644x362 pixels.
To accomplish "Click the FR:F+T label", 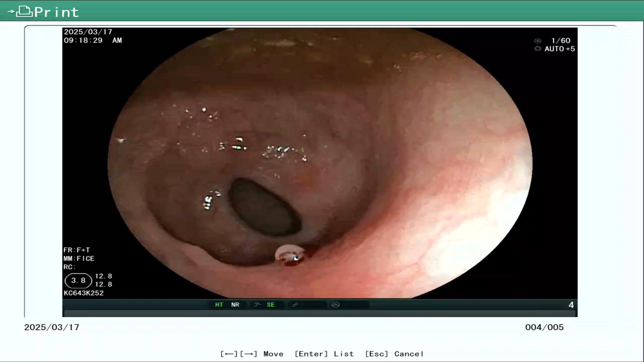I will coord(77,250).
